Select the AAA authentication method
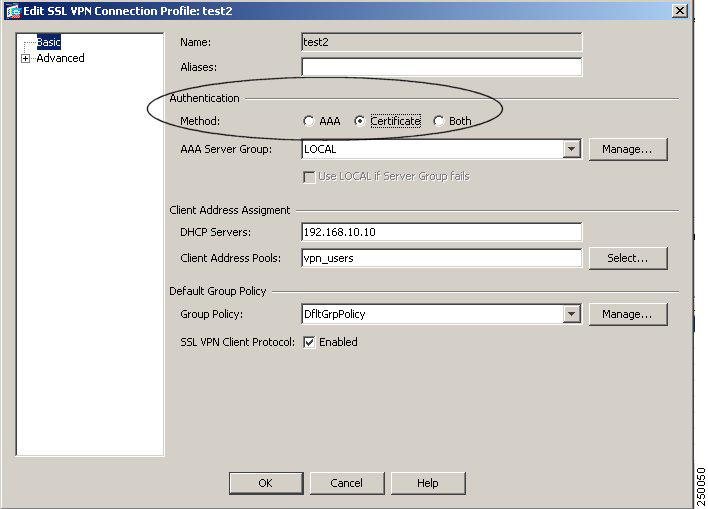Screen dimensions: 708x509 pyautogui.click(x=308, y=121)
